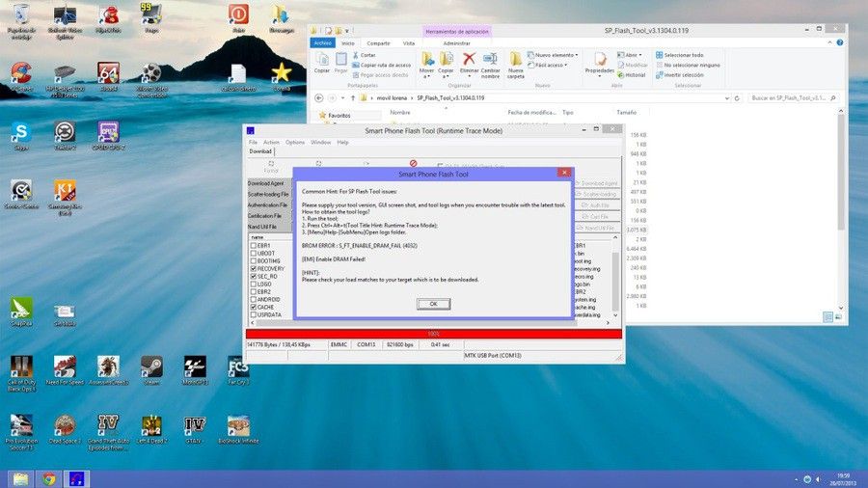Toggle the USRDATA checkbox

(x=254, y=314)
